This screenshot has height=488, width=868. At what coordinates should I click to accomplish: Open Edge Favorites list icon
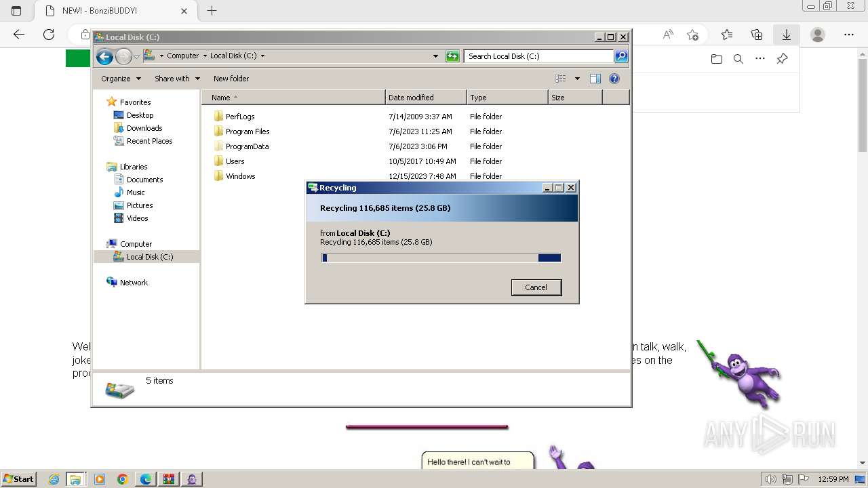click(x=727, y=35)
